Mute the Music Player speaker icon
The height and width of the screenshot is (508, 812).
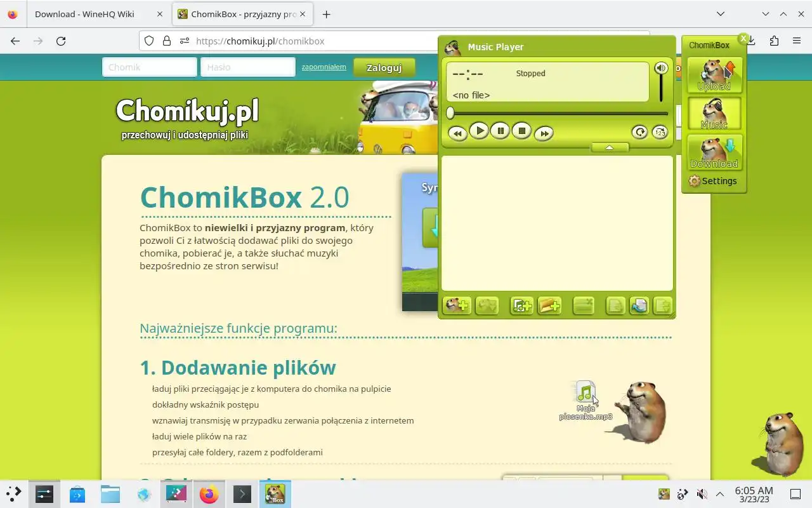pos(661,68)
